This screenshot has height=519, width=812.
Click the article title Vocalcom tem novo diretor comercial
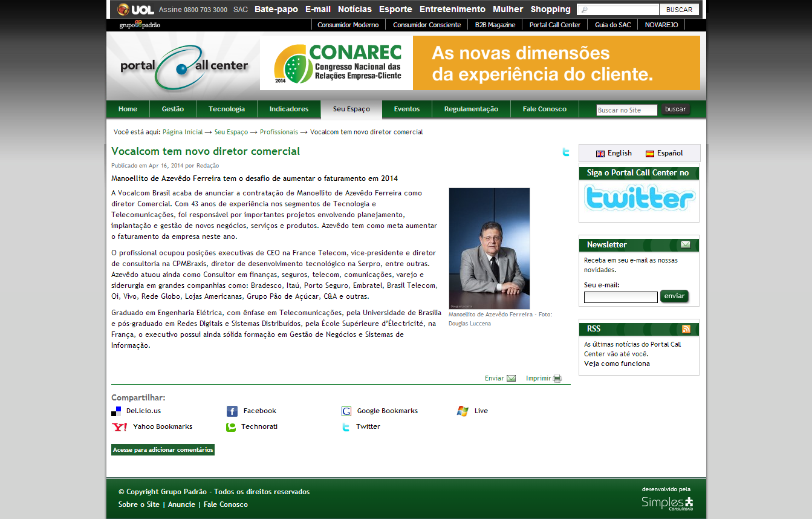(206, 151)
